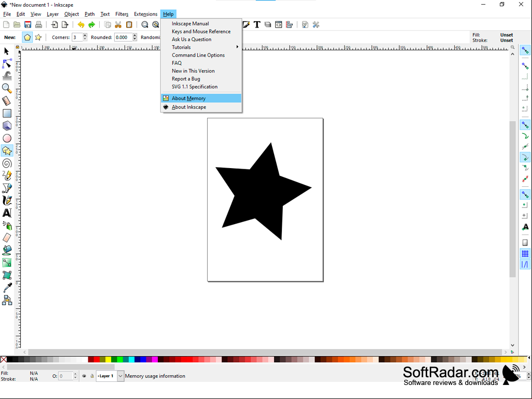Toggle snap to grids

[525, 253]
